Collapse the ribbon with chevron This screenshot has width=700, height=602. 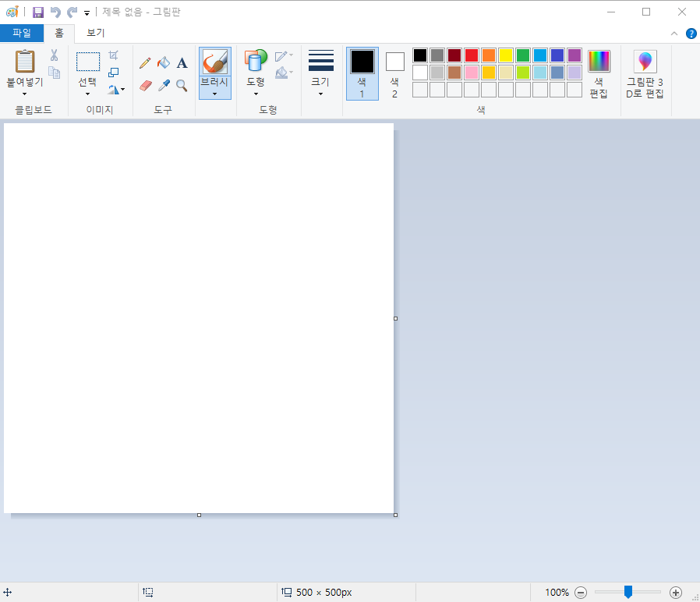(x=674, y=34)
